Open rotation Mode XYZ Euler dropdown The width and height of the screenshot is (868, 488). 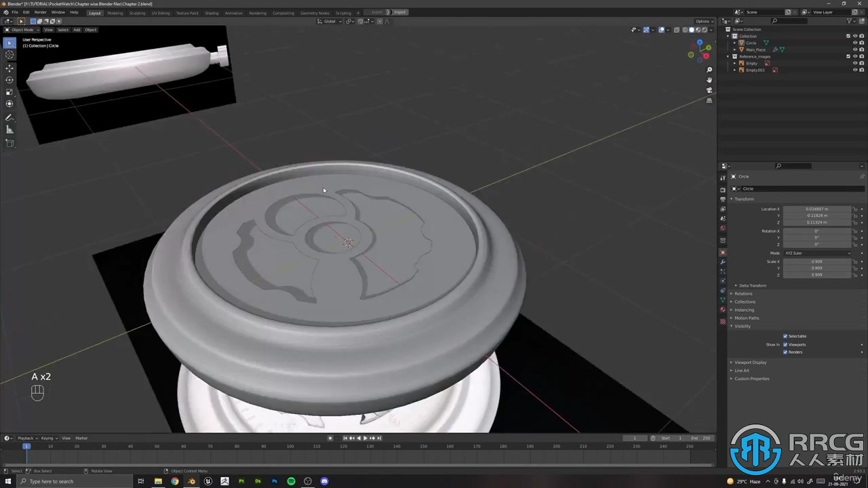817,253
